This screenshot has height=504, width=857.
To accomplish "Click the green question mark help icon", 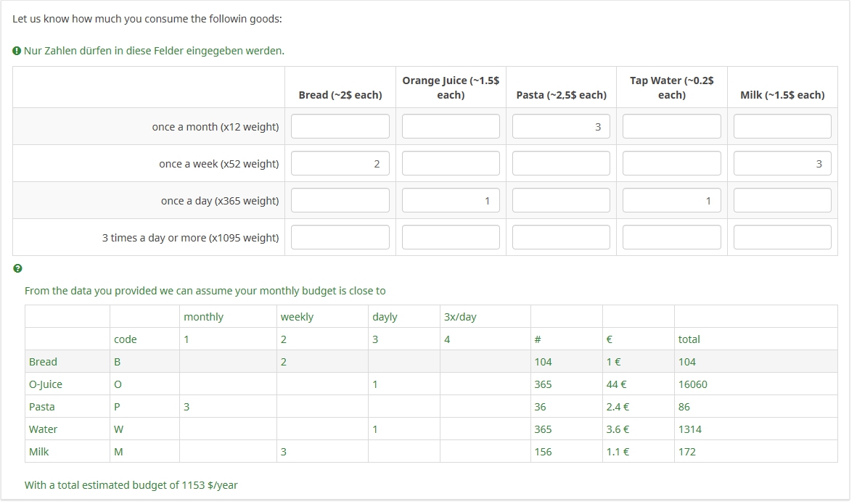I will pos(17,268).
